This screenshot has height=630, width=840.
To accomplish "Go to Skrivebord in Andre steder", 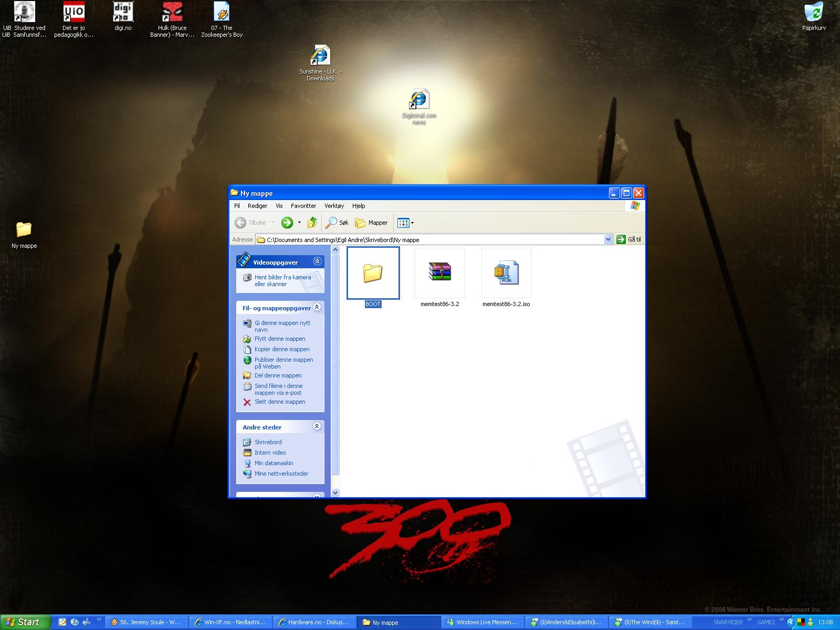I will [x=268, y=442].
